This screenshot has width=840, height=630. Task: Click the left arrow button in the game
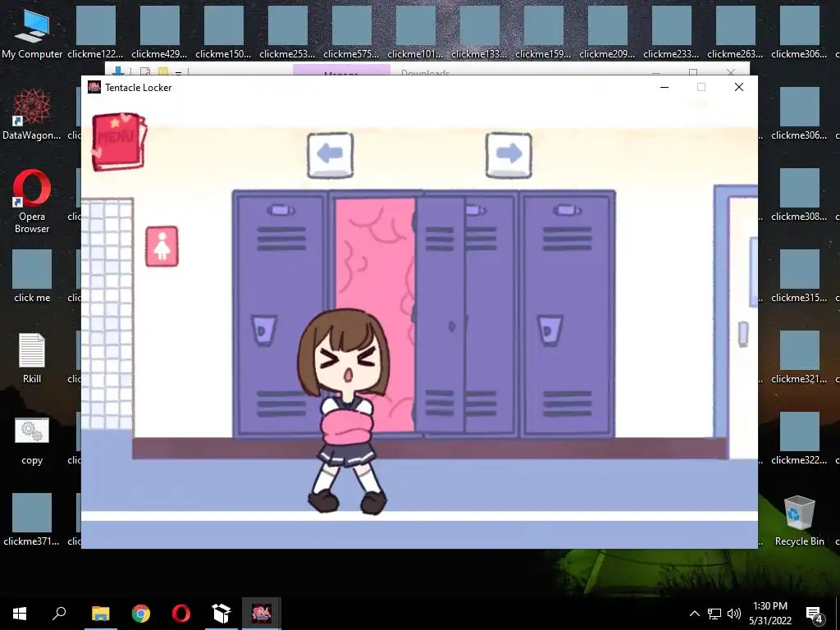(x=330, y=155)
